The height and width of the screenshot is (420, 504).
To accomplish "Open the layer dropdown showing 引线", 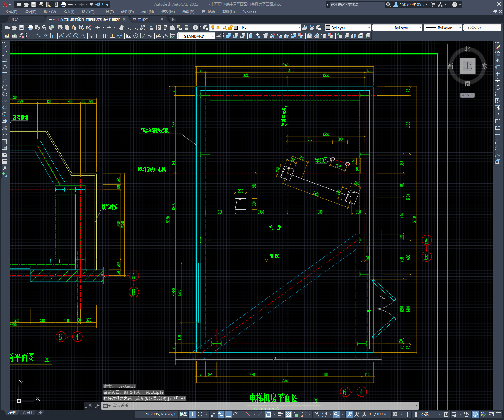I will (255, 28).
